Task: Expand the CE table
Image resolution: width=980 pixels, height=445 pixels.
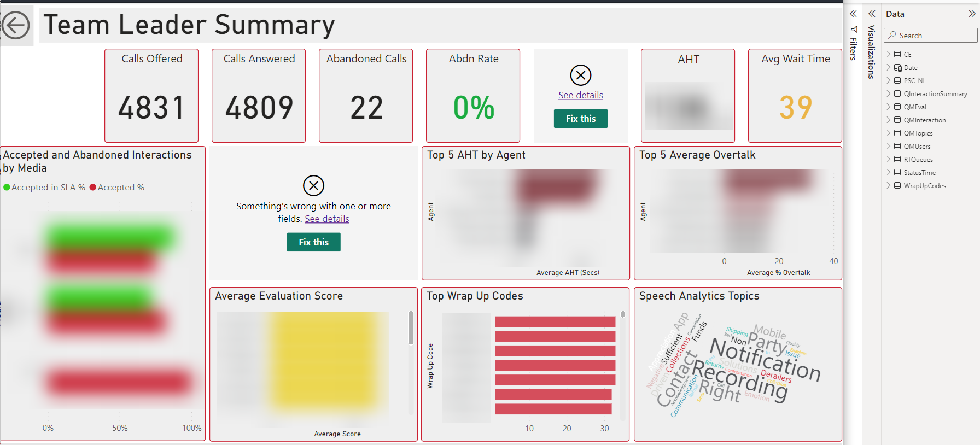Action: click(889, 54)
